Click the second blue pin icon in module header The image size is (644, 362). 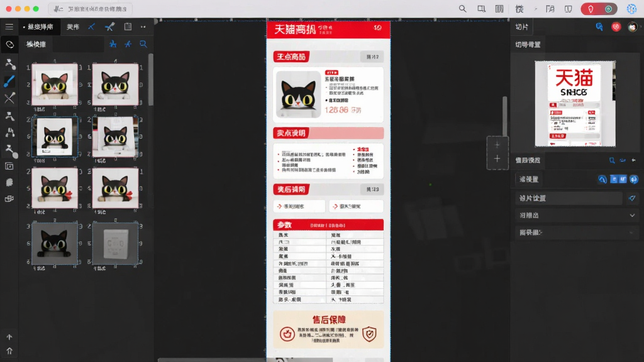pos(128,44)
